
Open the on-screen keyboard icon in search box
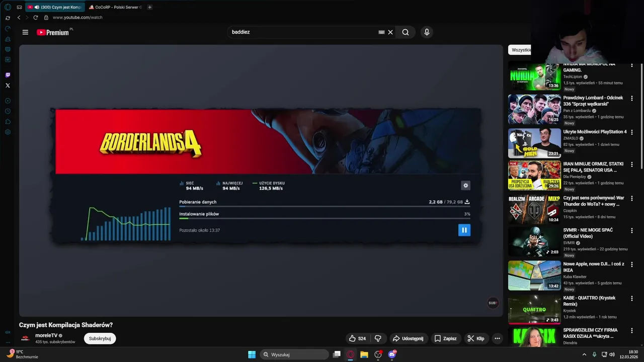tap(381, 32)
